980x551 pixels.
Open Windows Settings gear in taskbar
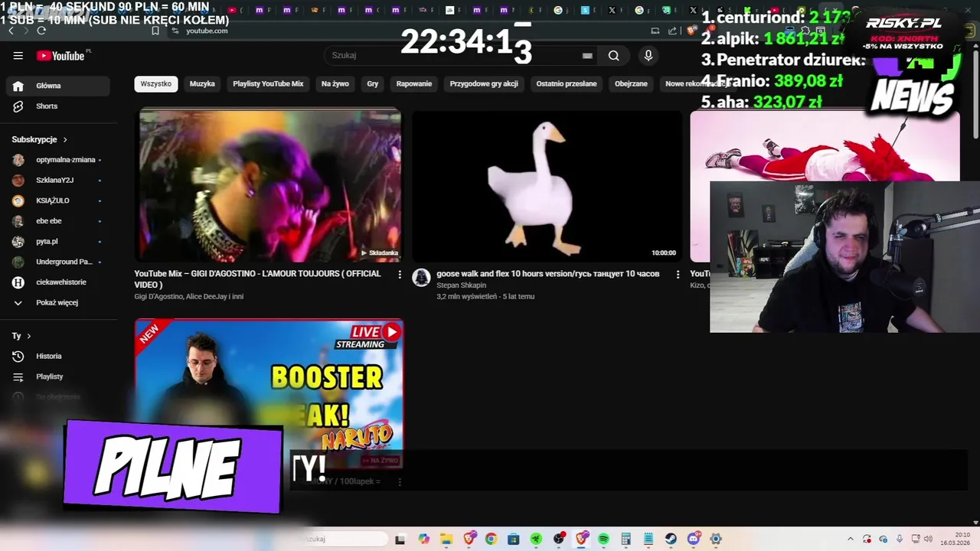[716, 539]
